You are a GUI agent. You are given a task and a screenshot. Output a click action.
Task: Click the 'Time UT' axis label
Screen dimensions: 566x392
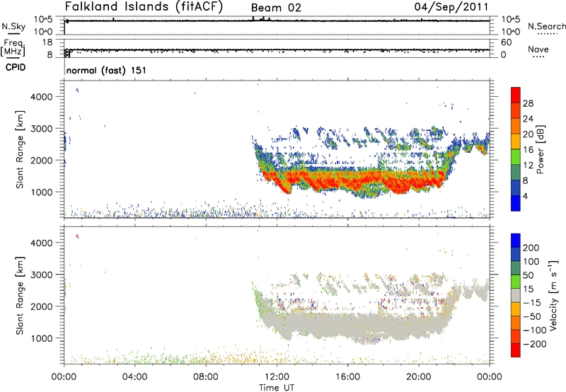pos(277,388)
